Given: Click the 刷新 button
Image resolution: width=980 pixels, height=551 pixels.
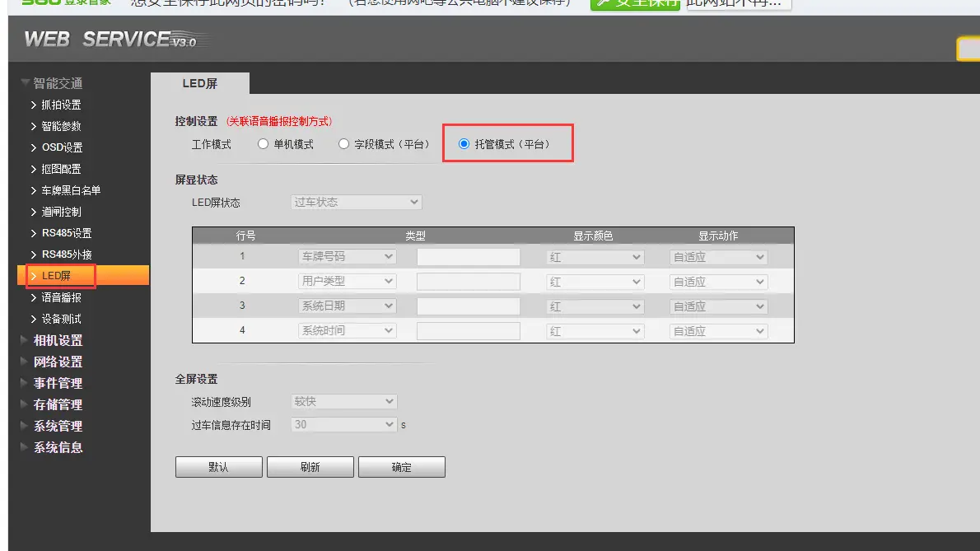Looking at the screenshot, I should (310, 466).
